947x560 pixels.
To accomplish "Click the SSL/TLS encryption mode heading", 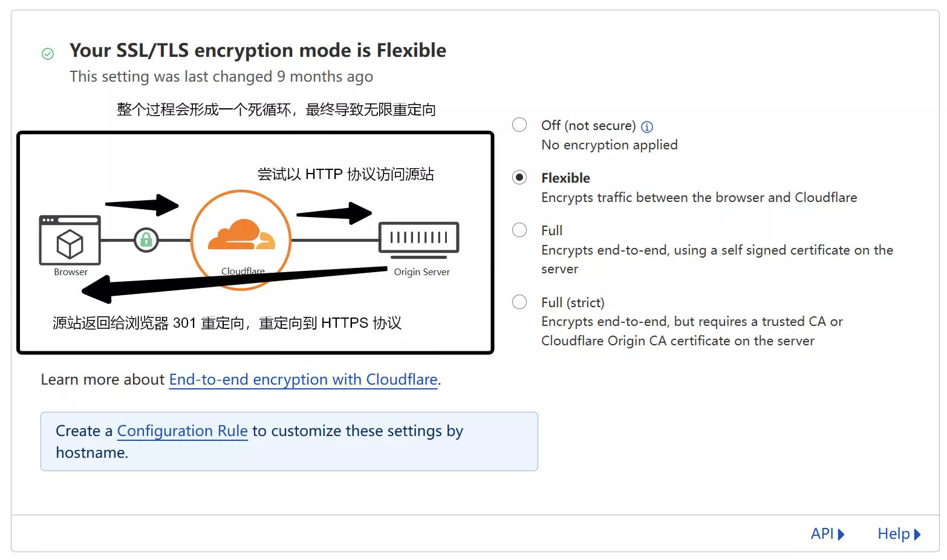I will pyautogui.click(x=258, y=50).
